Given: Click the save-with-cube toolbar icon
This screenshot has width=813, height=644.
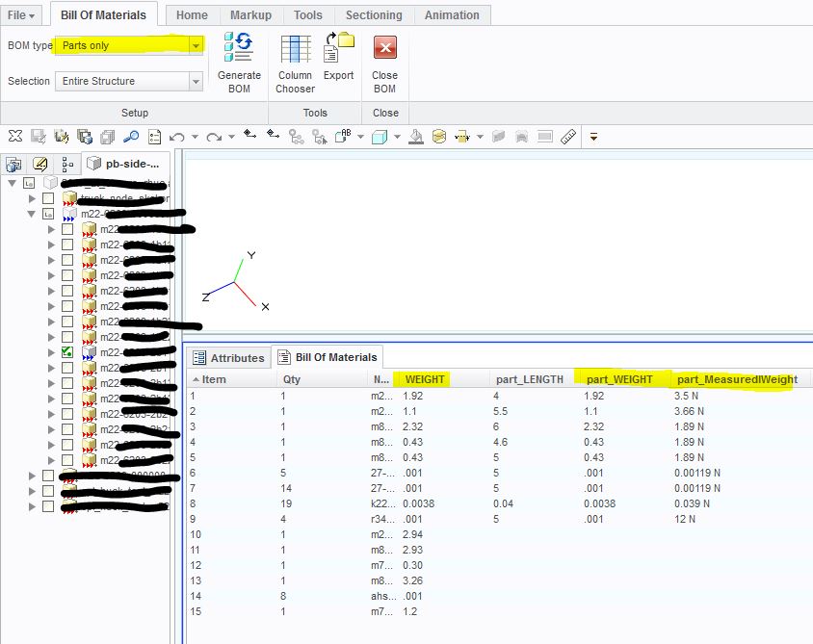Looking at the screenshot, I should coord(85,137).
